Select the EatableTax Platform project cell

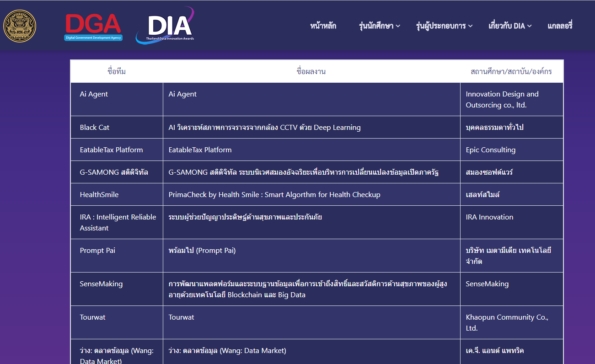[x=311, y=150]
